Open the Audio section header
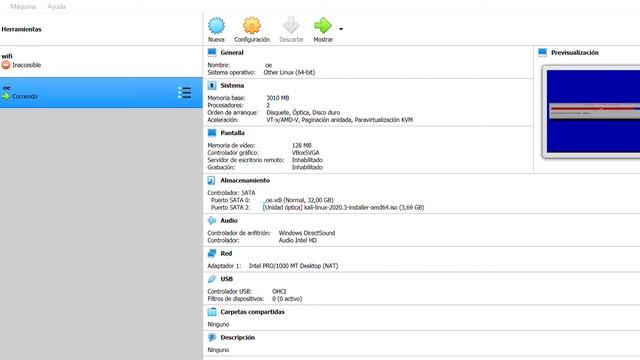640x360 pixels. point(229,221)
